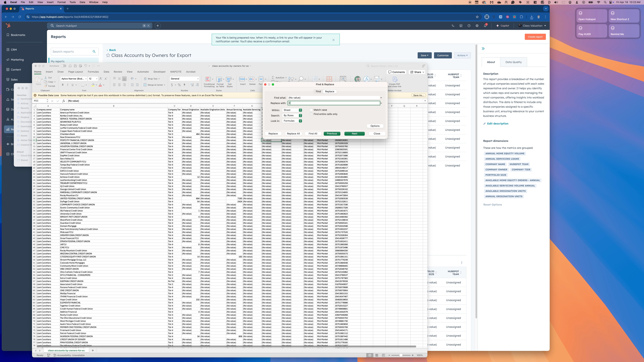
Task: Click the HubSpot settings gear icon
Action: pyautogui.click(x=477, y=26)
